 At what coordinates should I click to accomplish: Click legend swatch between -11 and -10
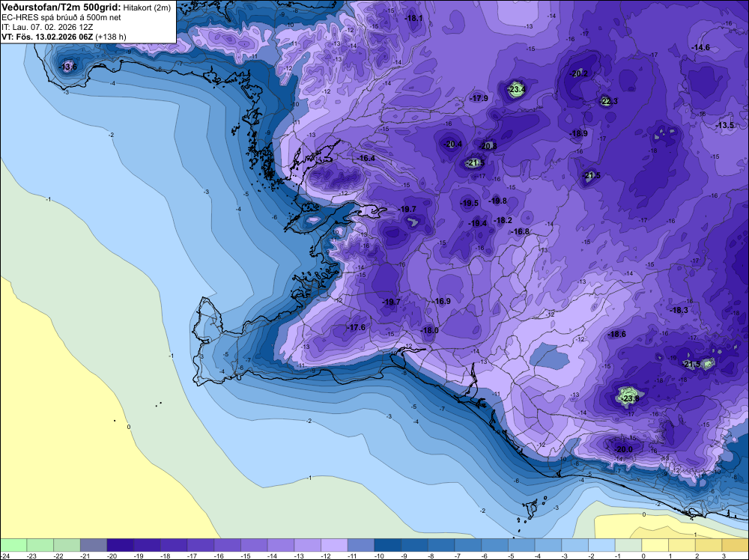coord(361,545)
